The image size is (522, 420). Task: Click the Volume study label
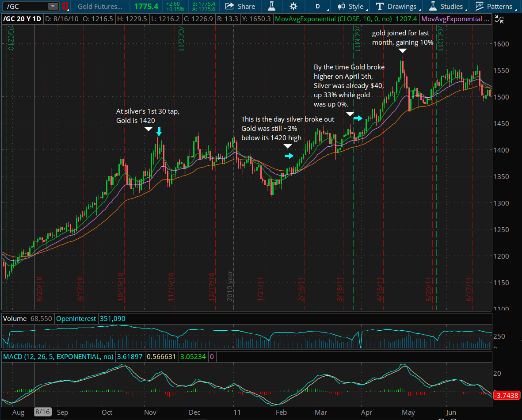pos(15,319)
